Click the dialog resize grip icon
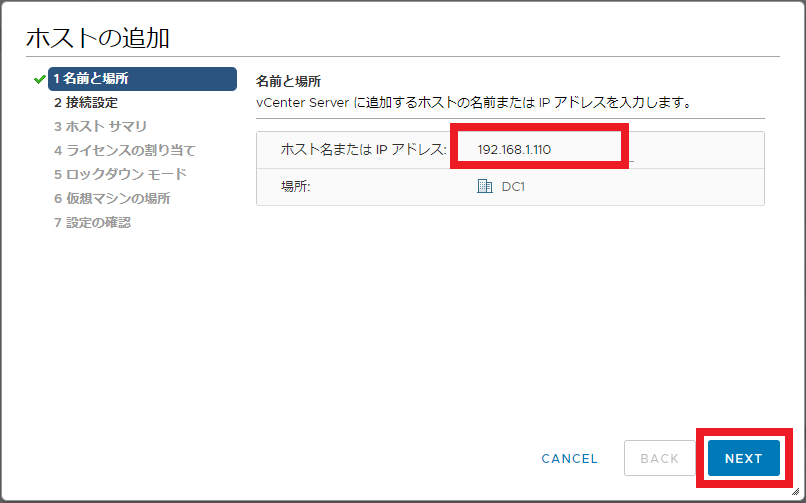The image size is (806, 503). [x=795, y=492]
